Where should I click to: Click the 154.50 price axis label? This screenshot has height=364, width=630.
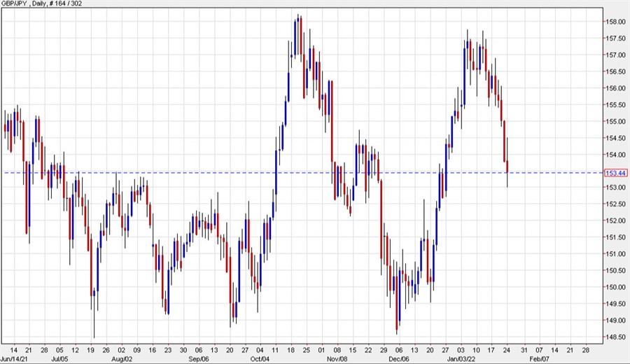click(615, 138)
